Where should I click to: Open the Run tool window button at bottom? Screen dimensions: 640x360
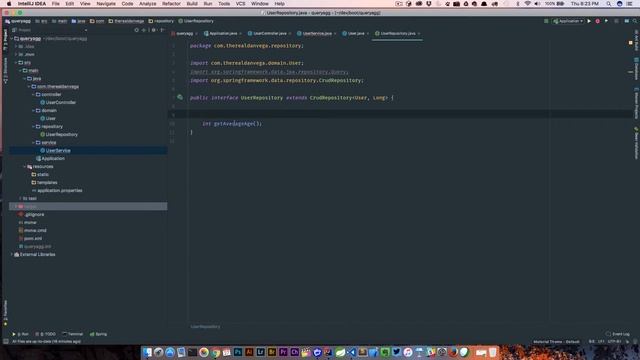coord(20,334)
